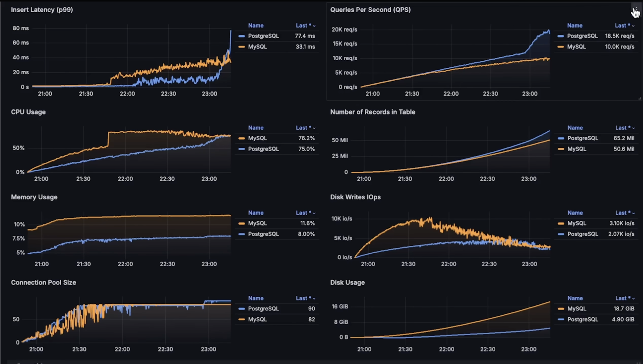Click PostgreSQL color swatch in Insert Latency legend

(x=242, y=36)
